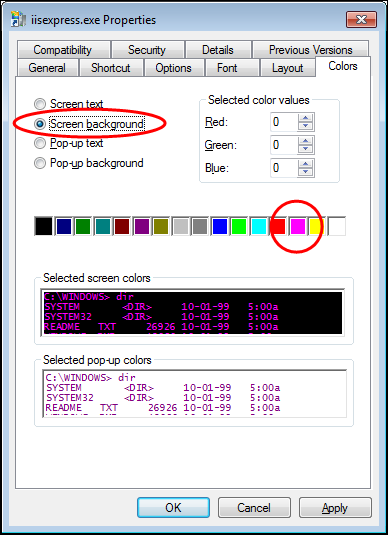
Task: Pick the navy blue color swatch
Action: (63, 226)
